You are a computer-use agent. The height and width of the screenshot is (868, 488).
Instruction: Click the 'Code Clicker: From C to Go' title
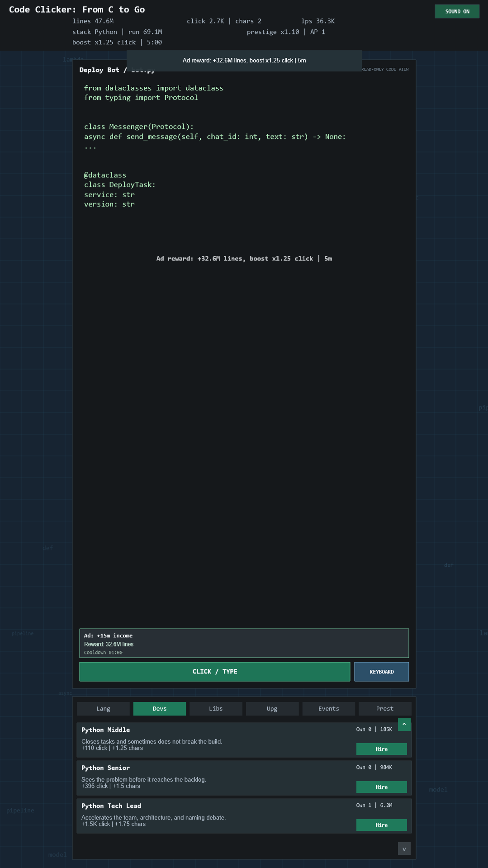tap(77, 9)
